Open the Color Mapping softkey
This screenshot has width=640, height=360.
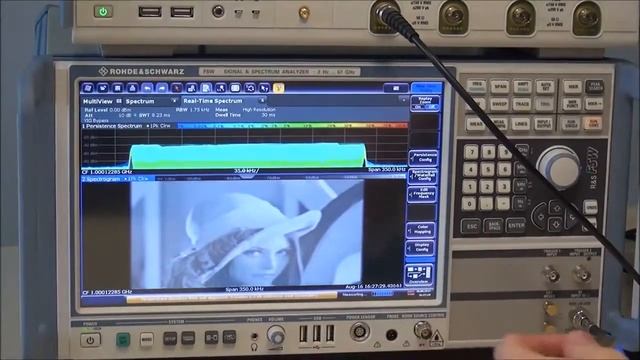coord(420,229)
